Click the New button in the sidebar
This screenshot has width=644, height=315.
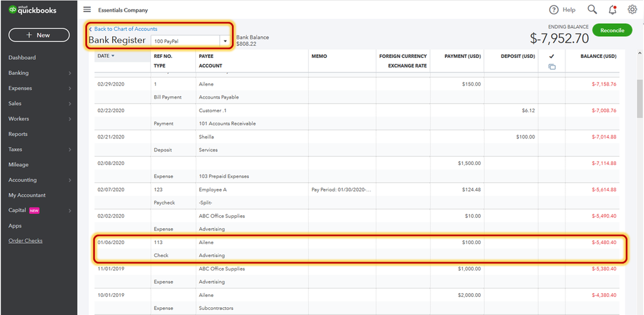click(39, 35)
